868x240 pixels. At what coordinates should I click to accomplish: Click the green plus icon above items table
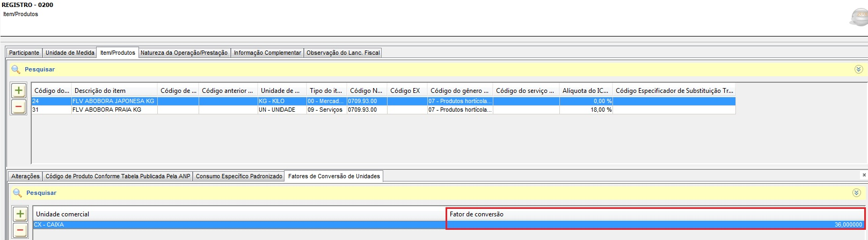pos(18,90)
